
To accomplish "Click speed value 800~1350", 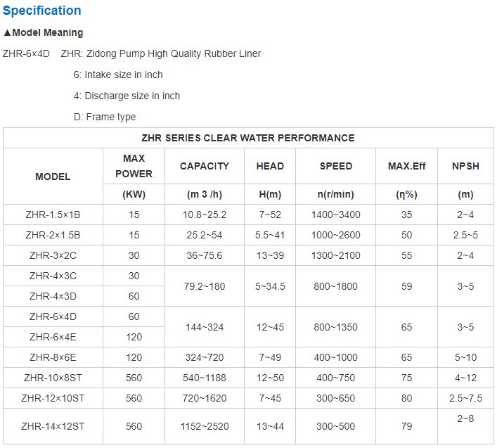I will [336, 327].
